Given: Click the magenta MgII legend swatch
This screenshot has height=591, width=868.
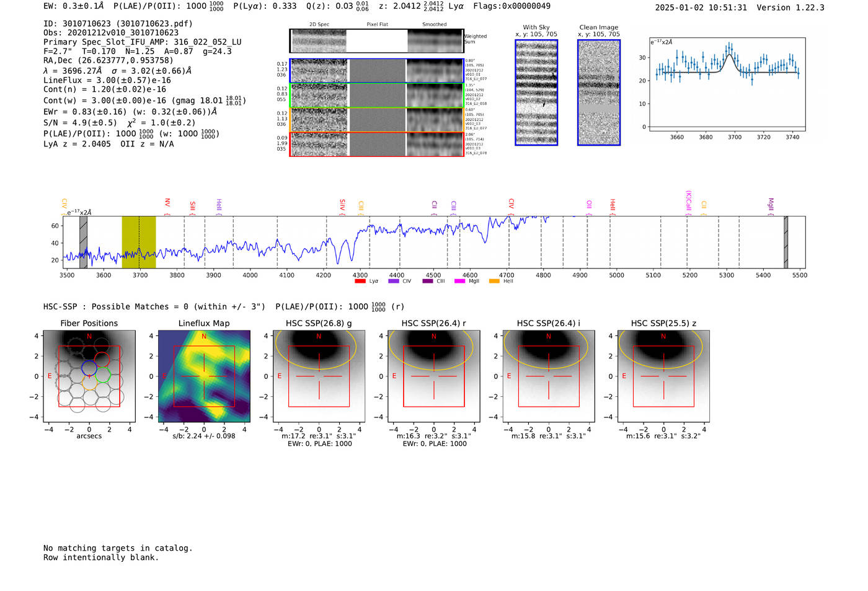Looking at the screenshot, I should (459, 281).
